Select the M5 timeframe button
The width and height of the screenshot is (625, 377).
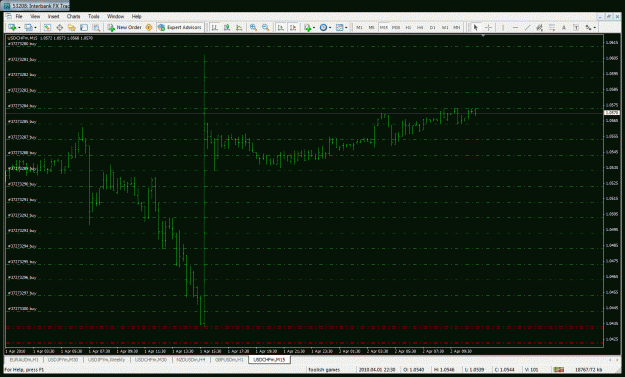click(371, 27)
